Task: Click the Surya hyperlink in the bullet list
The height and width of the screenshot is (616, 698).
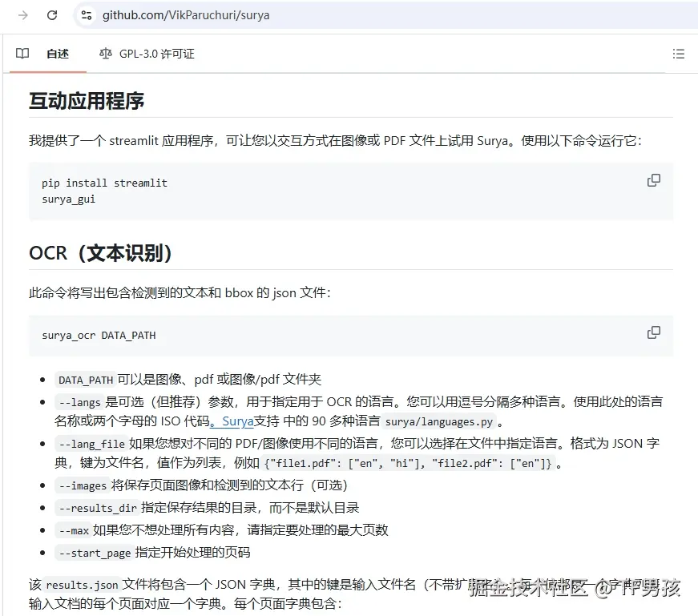Action: pos(239,421)
